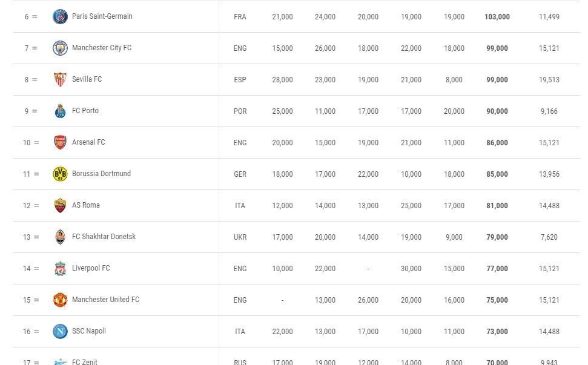Click the Manchester City FC badge
The image size is (588, 365).
(x=60, y=48)
